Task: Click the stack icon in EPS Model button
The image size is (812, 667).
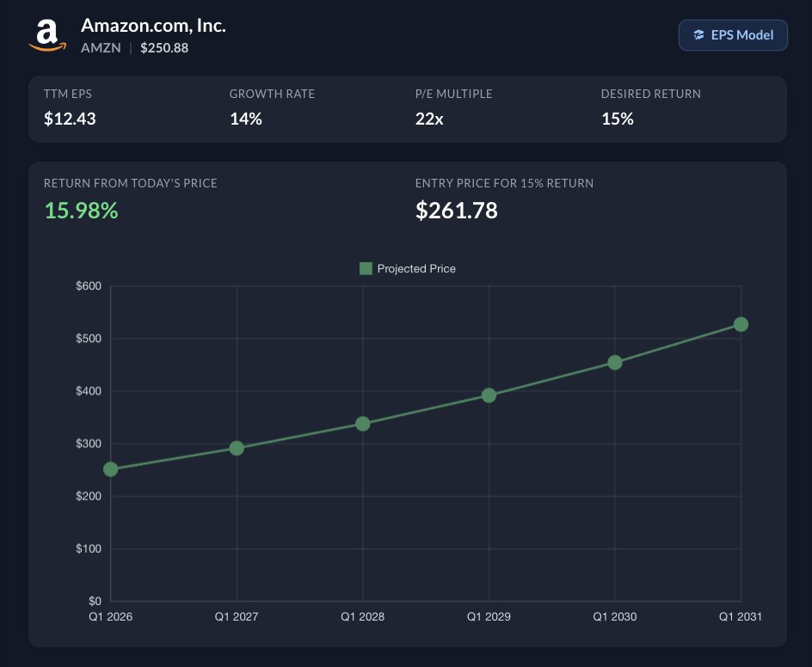Action: click(x=698, y=35)
